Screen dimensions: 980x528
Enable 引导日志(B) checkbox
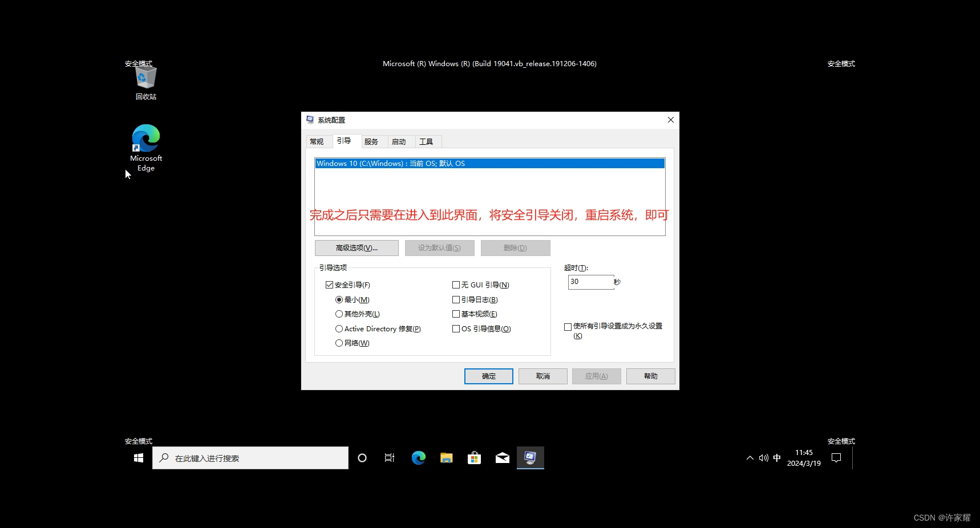[x=456, y=300]
